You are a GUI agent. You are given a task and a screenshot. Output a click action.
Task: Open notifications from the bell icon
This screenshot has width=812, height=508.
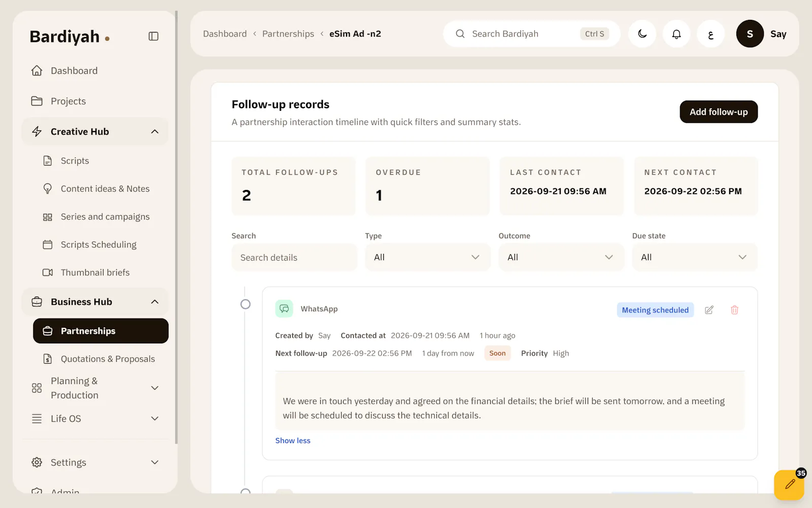tap(676, 34)
